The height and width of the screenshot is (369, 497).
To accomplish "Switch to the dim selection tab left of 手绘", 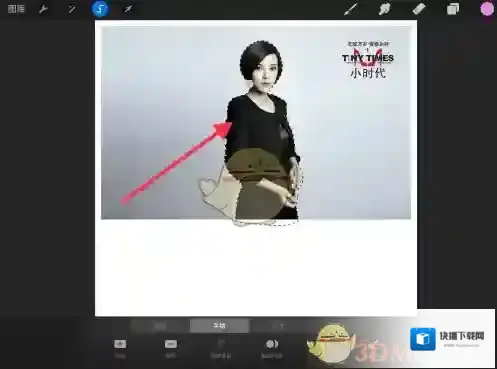I will [x=160, y=326].
